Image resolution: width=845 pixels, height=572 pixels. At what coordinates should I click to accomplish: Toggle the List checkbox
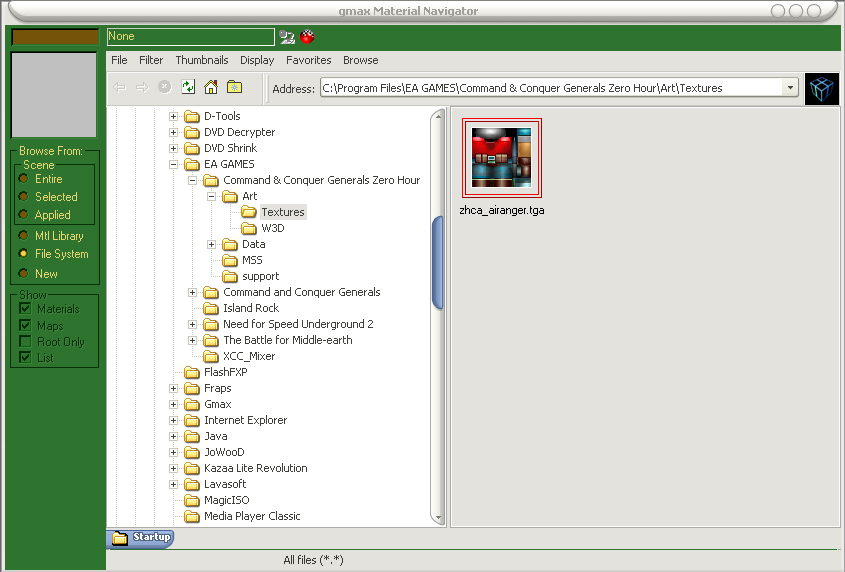[25, 357]
